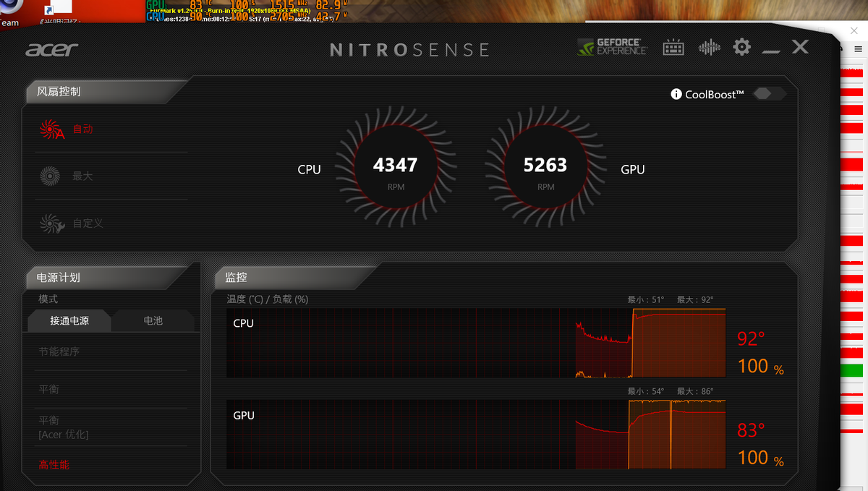
Task: Choose the 平衡 power plan
Action: [x=49, y=389]
